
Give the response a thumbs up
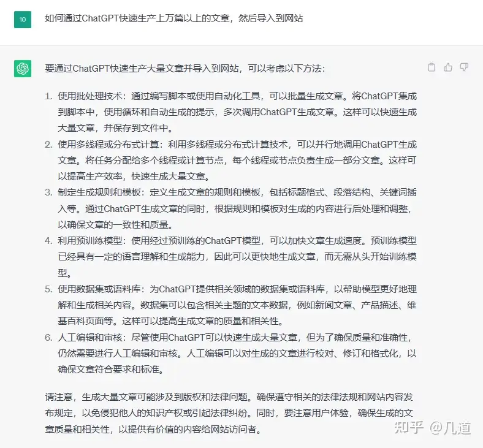[x=448, y=67]
